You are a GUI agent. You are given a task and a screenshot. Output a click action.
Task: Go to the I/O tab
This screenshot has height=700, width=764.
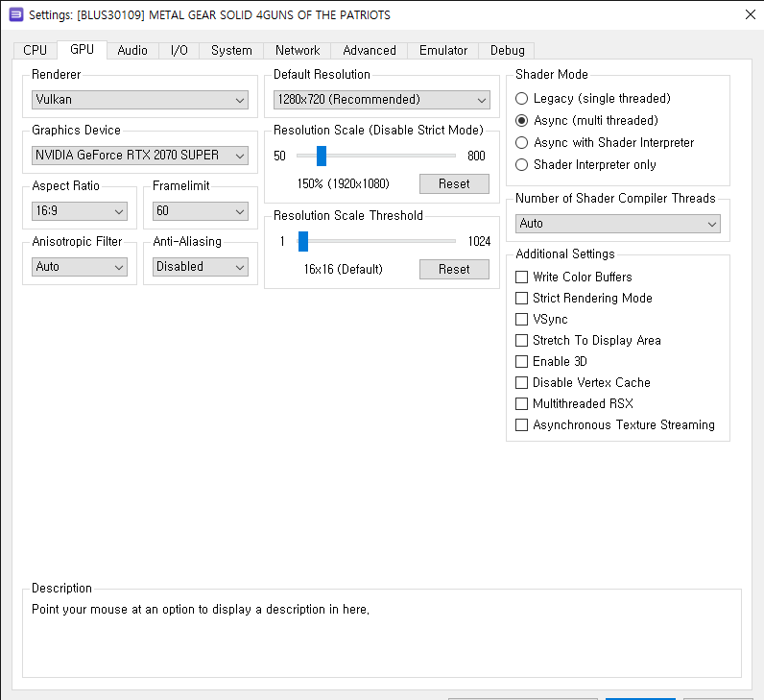point(179,50)
